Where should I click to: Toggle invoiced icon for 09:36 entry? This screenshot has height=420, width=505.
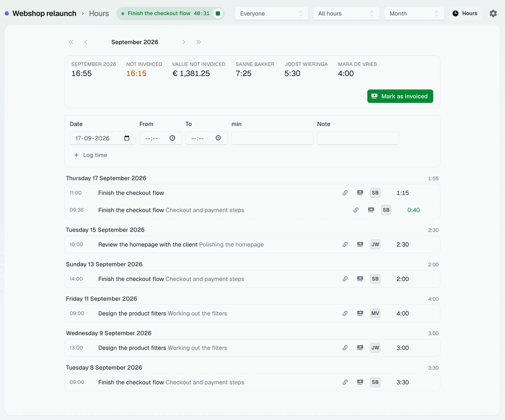click(371, 210)
